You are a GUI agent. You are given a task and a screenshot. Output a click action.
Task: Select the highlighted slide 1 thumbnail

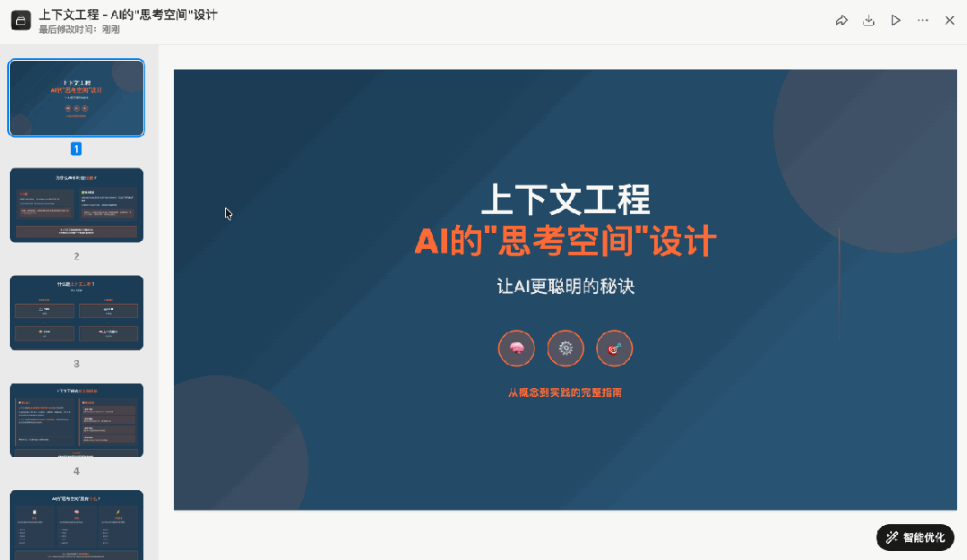(x=76, y=98)
